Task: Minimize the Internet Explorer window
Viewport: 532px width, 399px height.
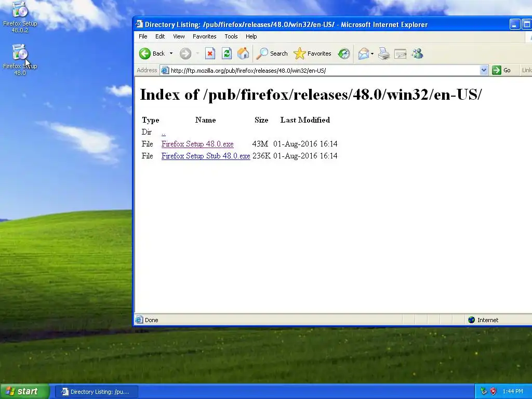Action: coord(515,24)
